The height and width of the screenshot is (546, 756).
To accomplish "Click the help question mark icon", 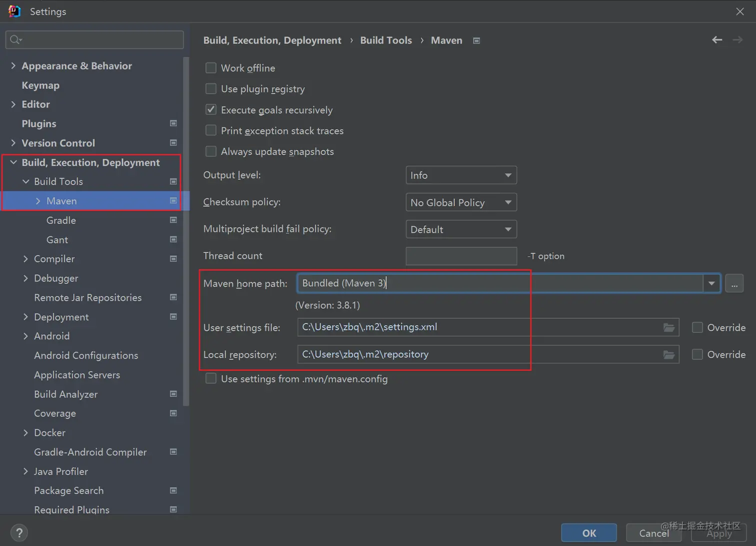I will [19, 533].
